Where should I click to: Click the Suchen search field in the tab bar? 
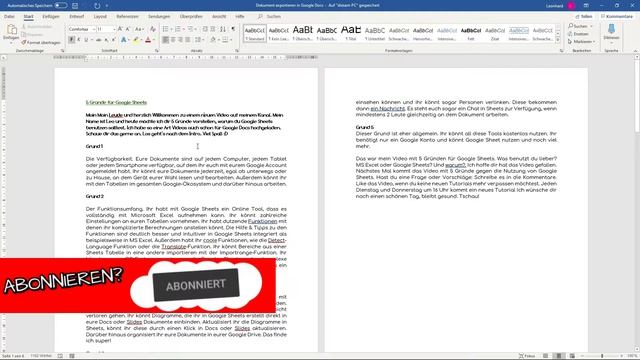tap(269, 16)
